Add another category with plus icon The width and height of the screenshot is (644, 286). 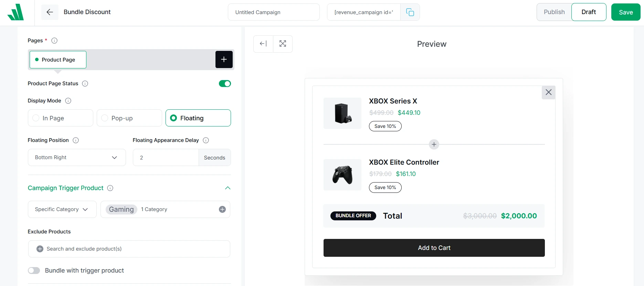coord(222,209)
